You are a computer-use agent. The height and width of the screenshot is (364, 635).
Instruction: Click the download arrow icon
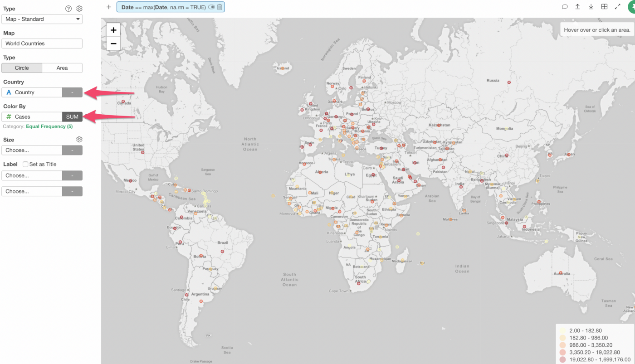(x=591, y=7)
